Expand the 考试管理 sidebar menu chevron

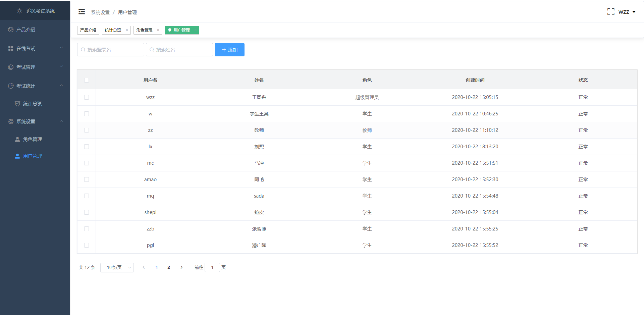coord(61,67)
